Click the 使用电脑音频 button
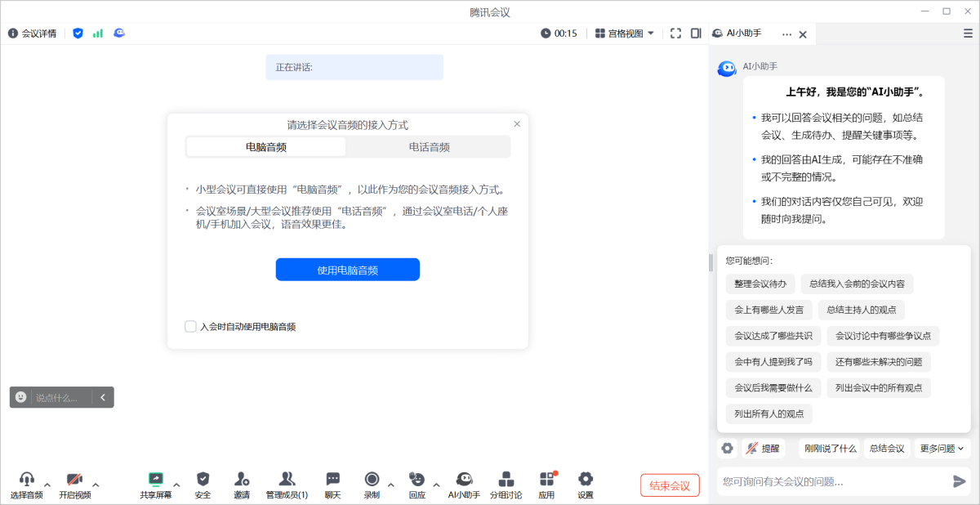This screenshot has height=505, width=980. (348, 269)
